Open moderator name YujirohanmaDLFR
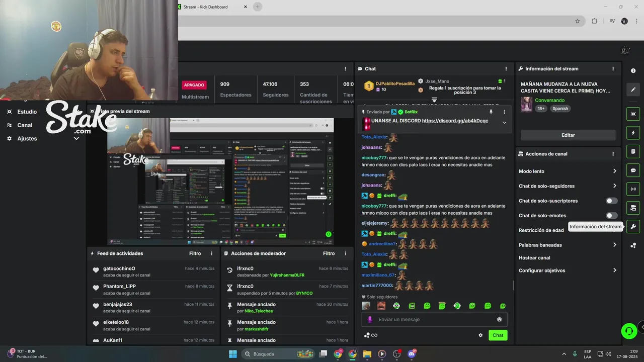This screenshot has width=644, height=362. point(287,275)
